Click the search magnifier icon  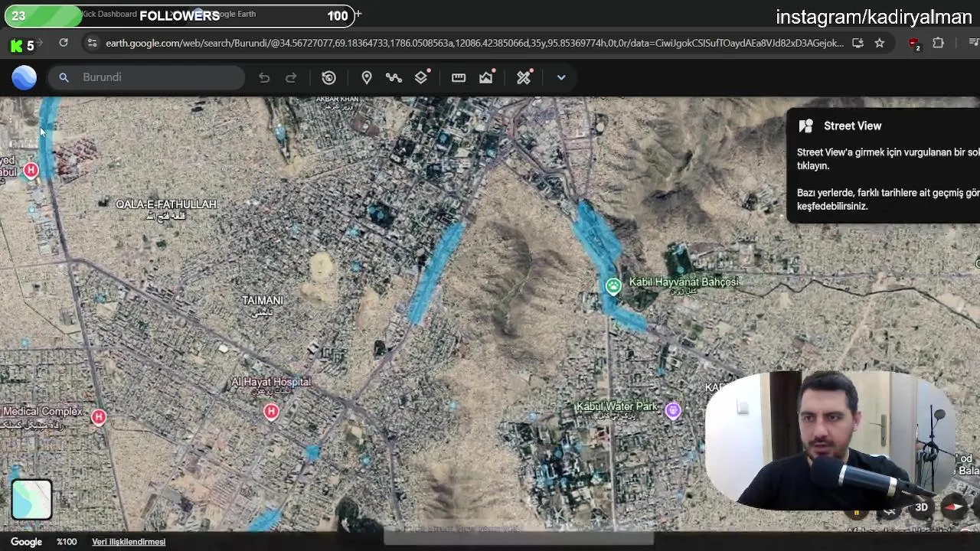(64, 77)
